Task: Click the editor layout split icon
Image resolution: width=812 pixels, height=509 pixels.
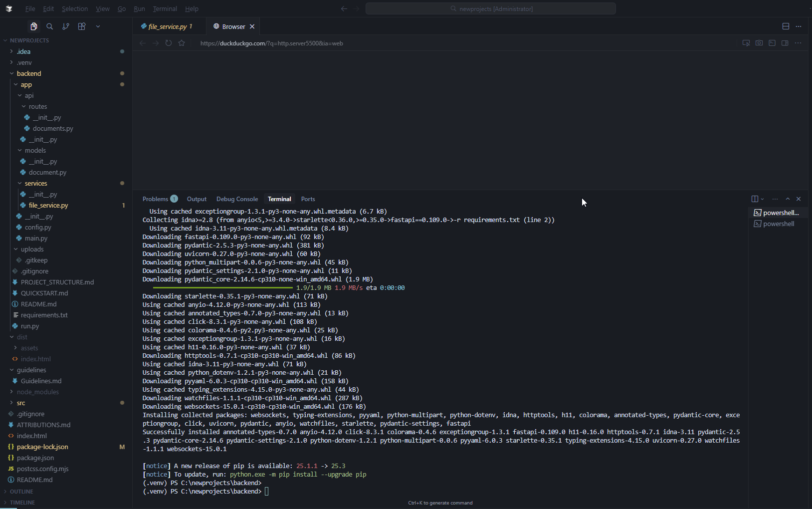Action: [786, 26]
